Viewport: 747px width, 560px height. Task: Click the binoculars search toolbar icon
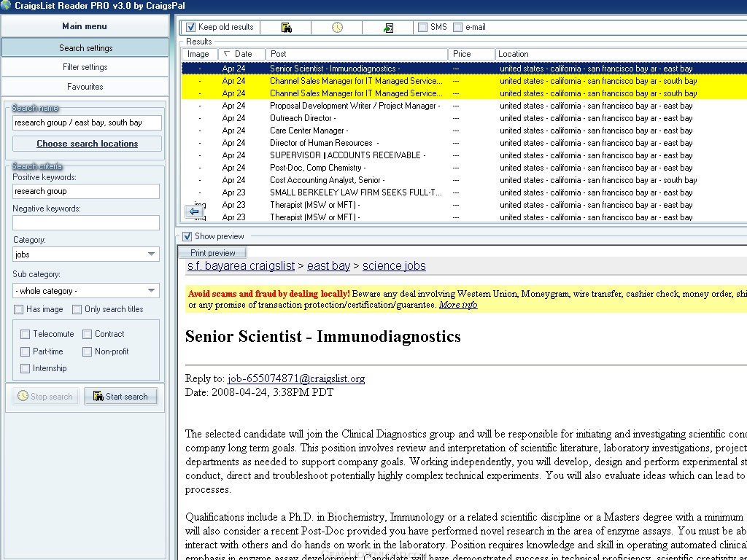coord(286,28)
